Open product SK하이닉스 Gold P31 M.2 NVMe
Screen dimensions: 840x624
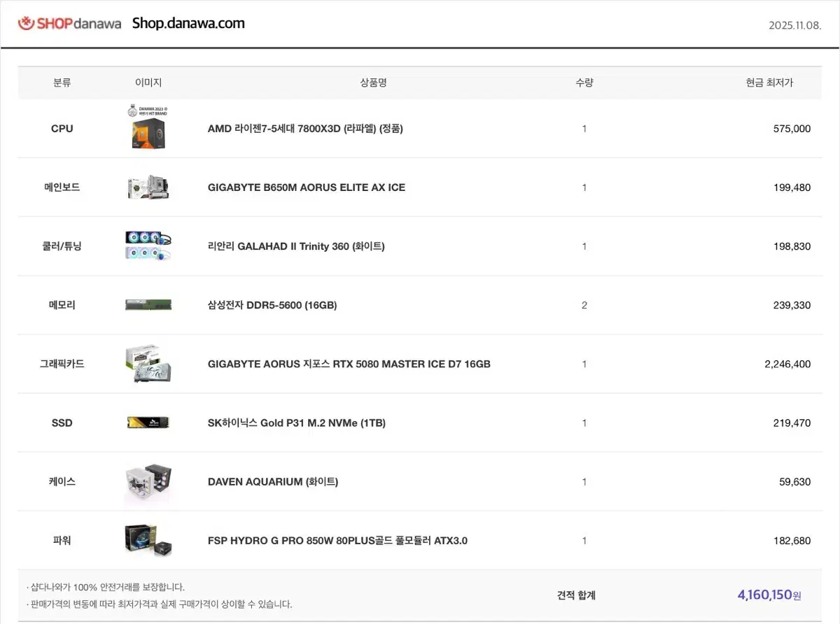pyautogui.click(x=297, y=423)
